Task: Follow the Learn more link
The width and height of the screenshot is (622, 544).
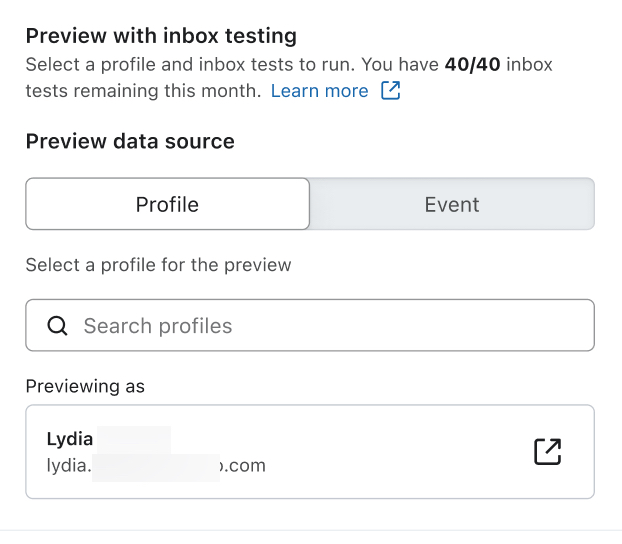Action: (319, 91)
